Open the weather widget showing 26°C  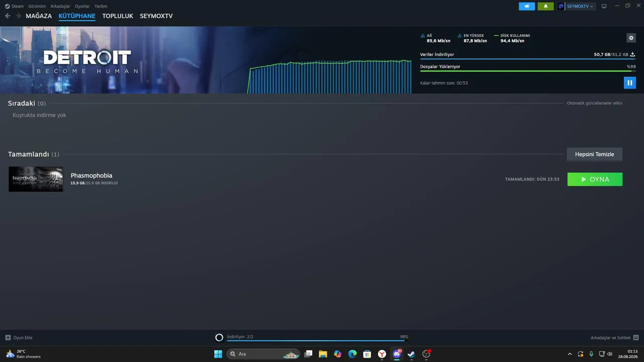[x=23, y=354]
